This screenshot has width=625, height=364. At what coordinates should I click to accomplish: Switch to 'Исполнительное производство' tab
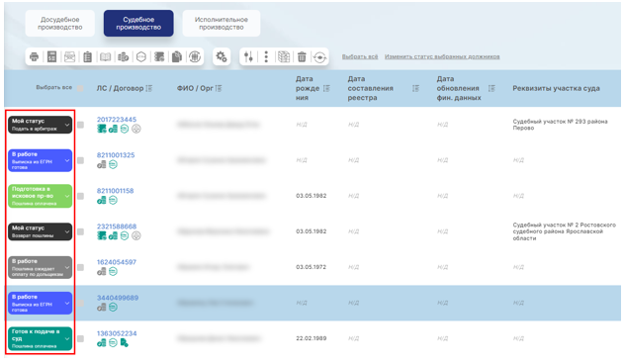point(222,23)
